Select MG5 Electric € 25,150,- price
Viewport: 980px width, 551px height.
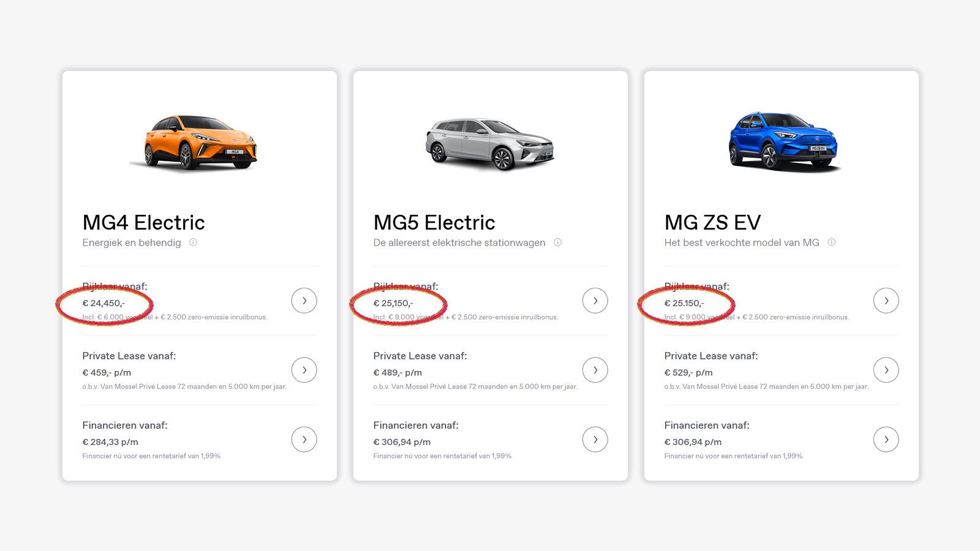pyautogui.click(x=393, y=303)
